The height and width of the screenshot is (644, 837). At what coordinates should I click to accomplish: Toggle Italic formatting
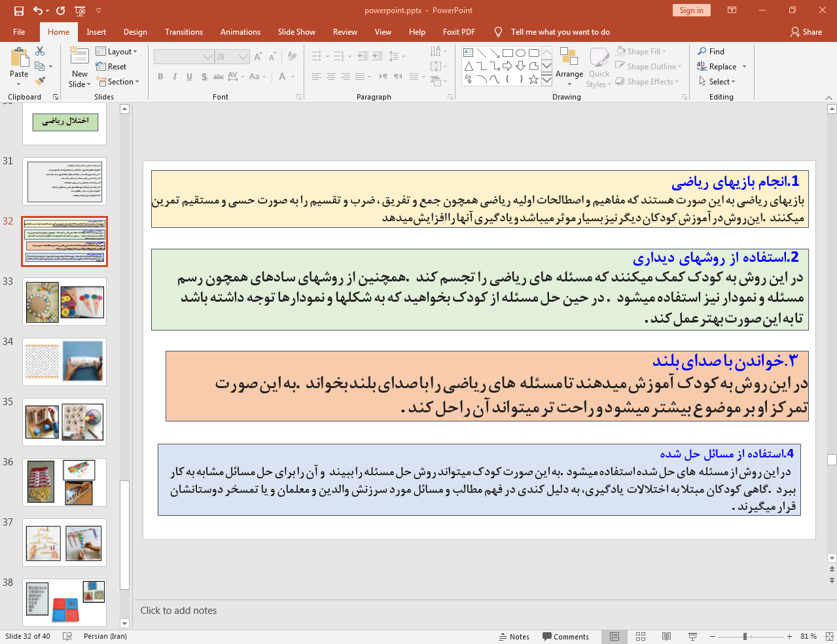[175, 77]
